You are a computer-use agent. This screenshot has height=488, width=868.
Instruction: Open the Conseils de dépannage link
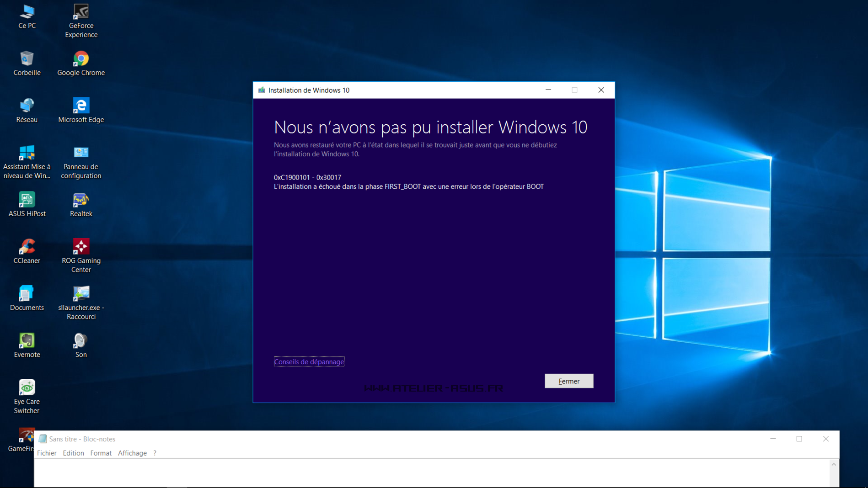click(309, 361)
